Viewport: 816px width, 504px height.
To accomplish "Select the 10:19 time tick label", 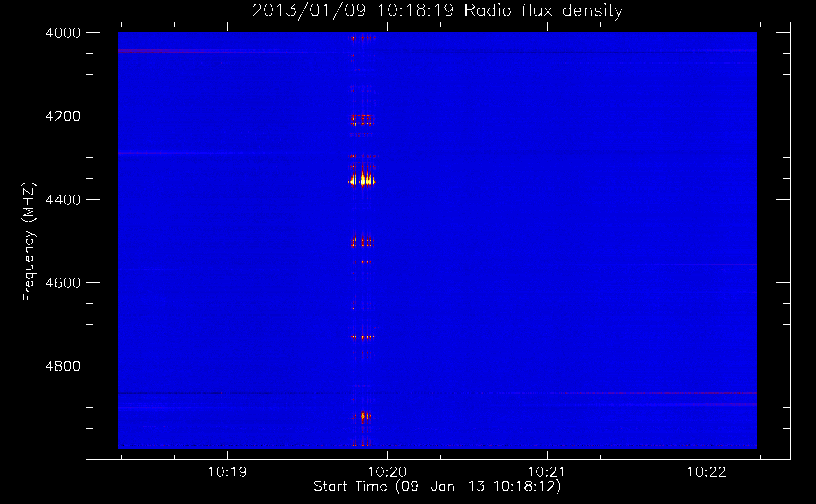I will 227,472.
